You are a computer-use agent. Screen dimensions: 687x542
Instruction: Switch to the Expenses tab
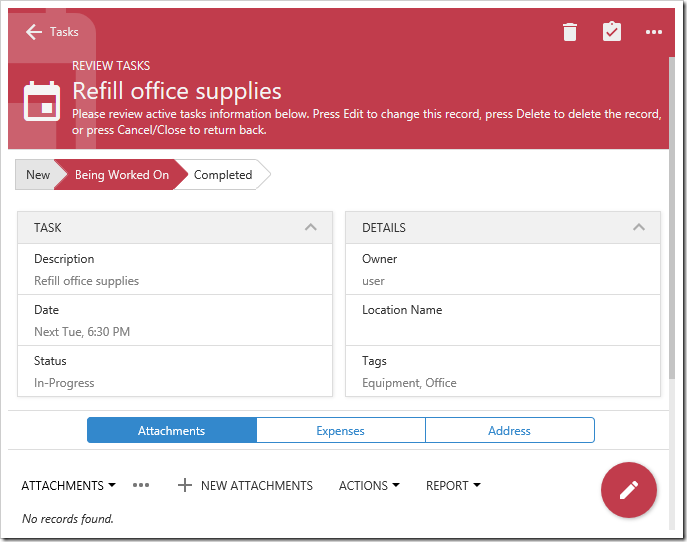pyautogui.click(x=340, y=431)
